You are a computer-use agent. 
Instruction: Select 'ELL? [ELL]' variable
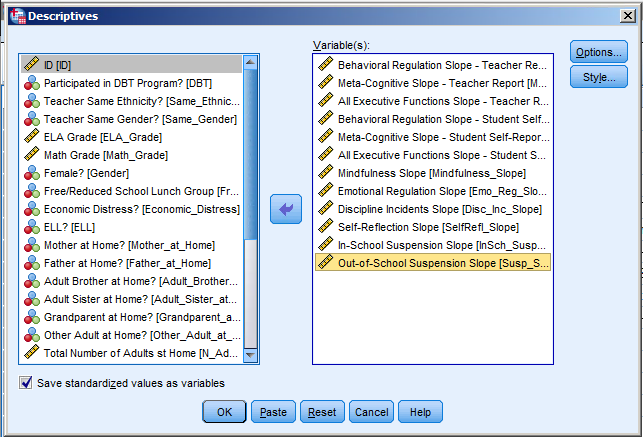point(132,227)
